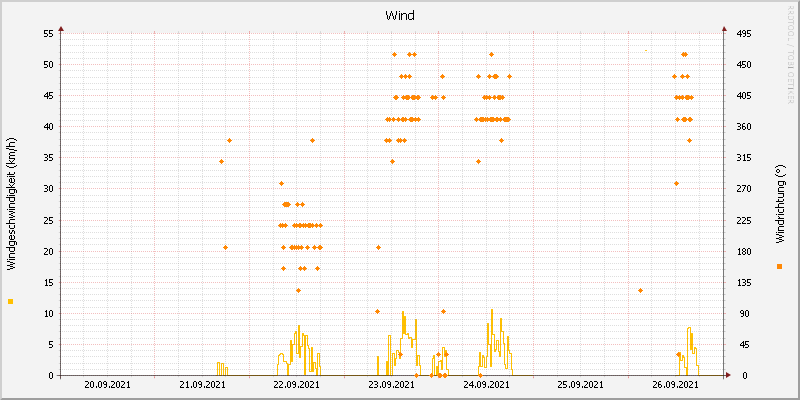The width and height of the screenshot is (800, 400).
Task: Click the Windrichtung (°) axis label
Action: (779, 205)
